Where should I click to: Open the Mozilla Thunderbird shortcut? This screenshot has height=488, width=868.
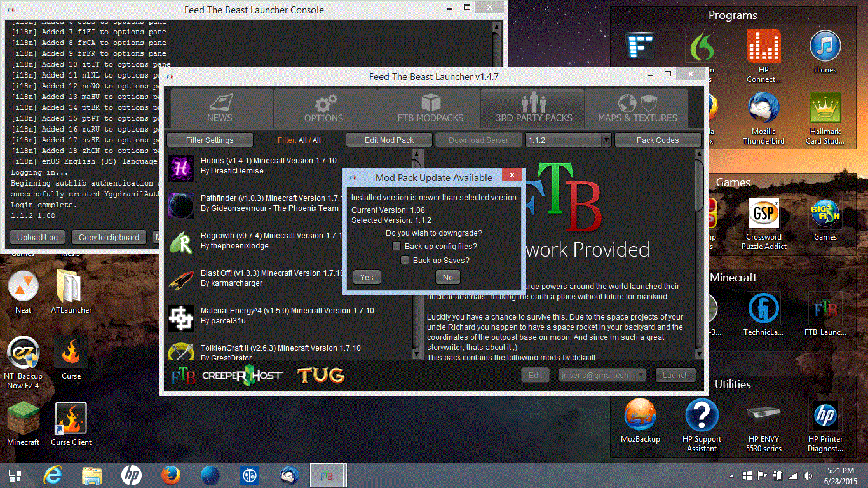(763, 118)
